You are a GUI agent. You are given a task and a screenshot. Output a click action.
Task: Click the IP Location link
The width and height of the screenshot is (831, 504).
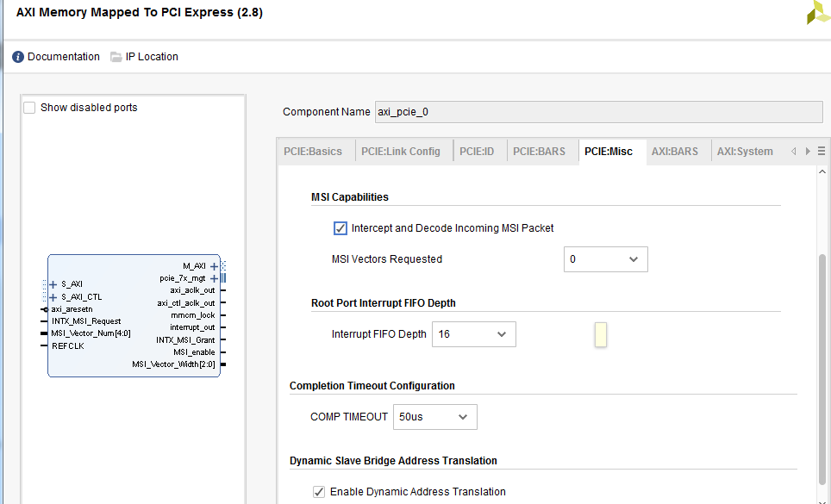152,56
